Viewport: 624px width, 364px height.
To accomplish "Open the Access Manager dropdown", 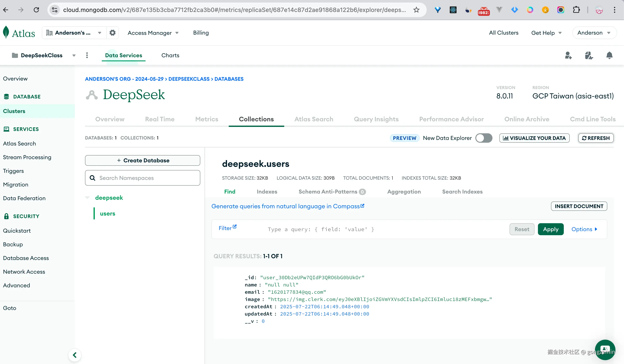I will (153, 33).
